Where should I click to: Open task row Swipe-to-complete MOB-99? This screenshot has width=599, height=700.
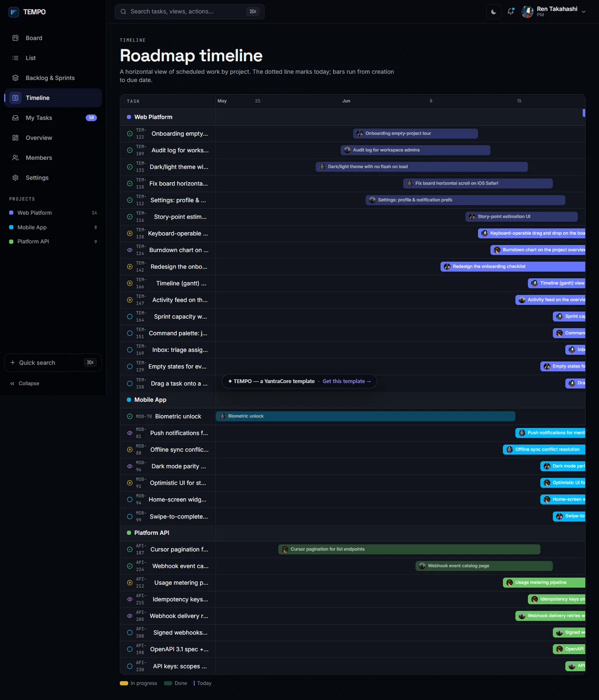[x=168, y=516]
